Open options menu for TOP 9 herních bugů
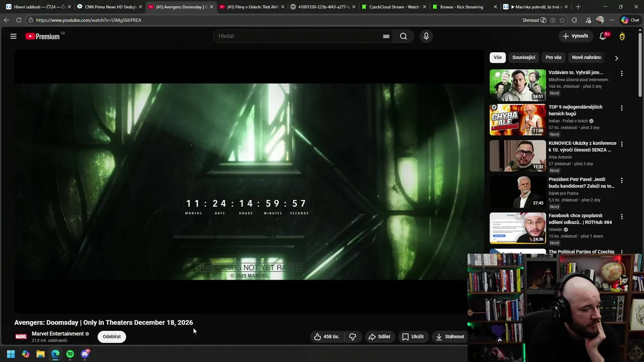The image size is (644, 362). [x=622, y=108]
